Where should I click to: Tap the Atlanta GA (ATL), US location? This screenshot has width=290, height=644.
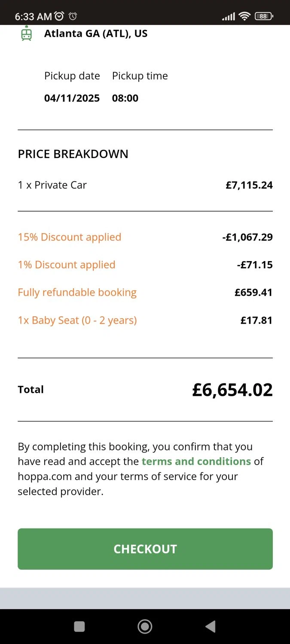pos(96,33)
